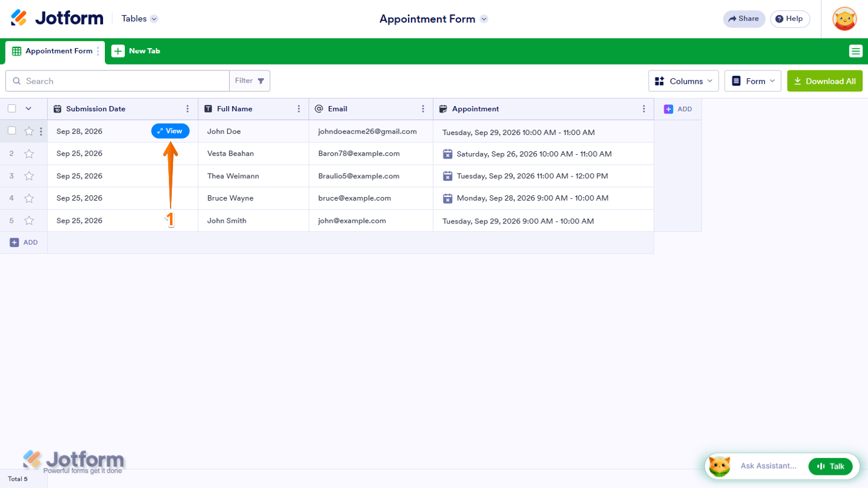This screenshot has width=868, height=488.
Task: Open Email column options menu
Action: (423, 109)
